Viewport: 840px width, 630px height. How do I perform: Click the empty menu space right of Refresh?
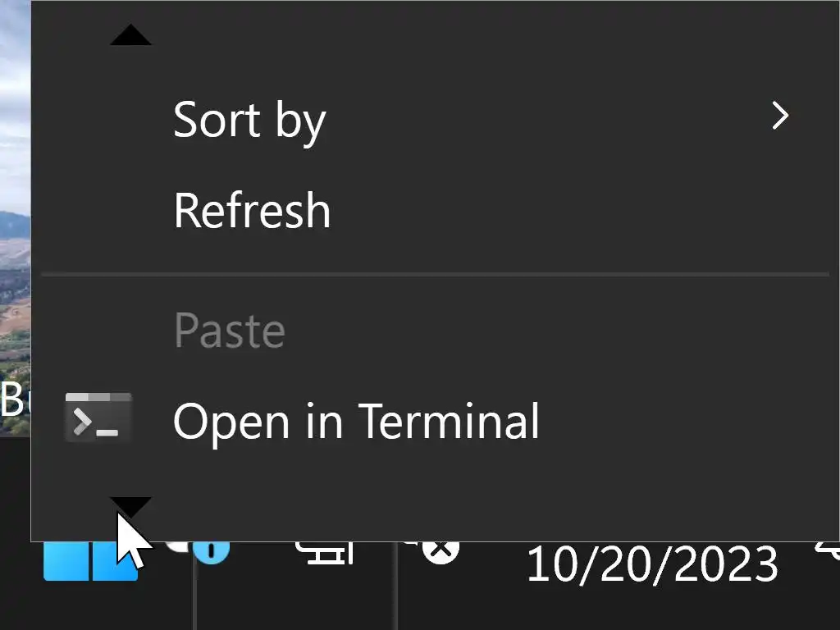click(574, 210)
